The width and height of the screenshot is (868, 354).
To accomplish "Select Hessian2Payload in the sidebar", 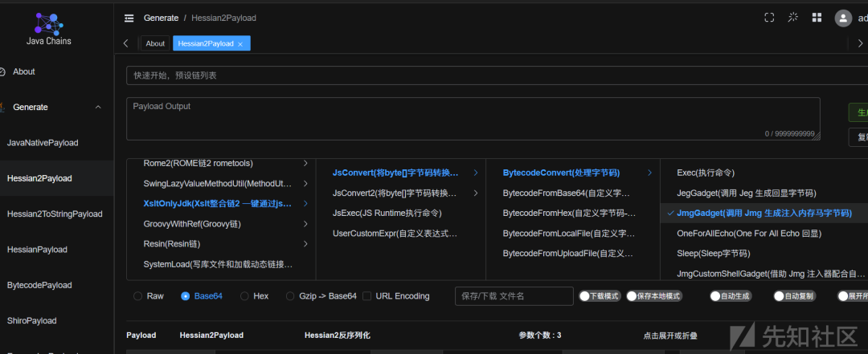I will pyautogui.click(x=39, y=178).
